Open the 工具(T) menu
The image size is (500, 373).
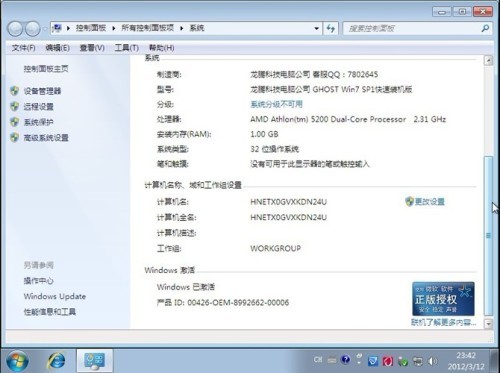point(127,48)
